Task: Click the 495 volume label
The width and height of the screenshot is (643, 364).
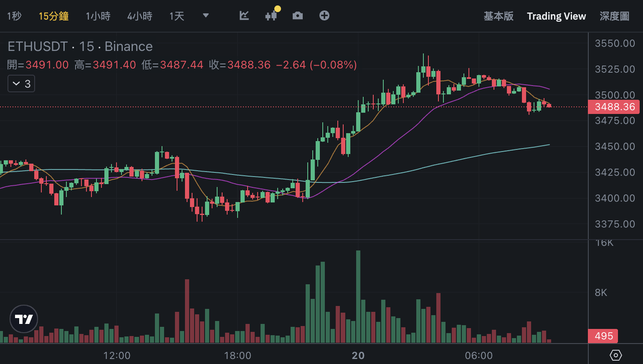Action: point(603,336)
